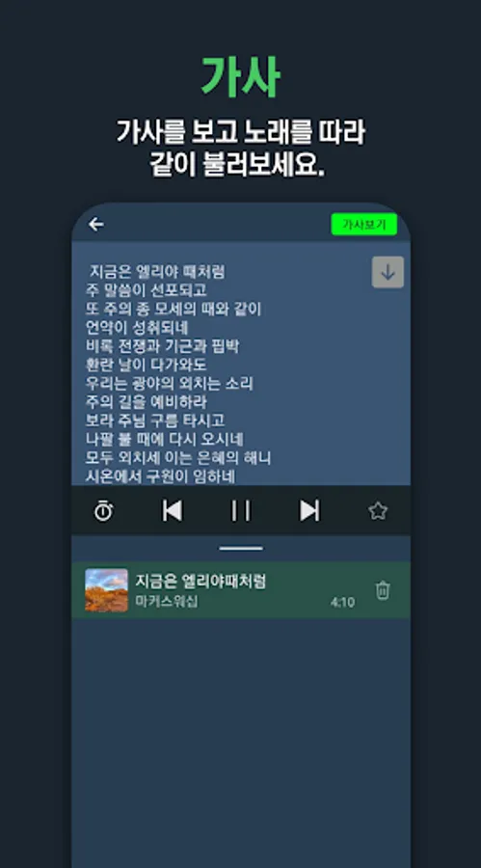Tap the green 가사보기 button
481x868 pixels.
pyautogui.click(x=363, y=224)
